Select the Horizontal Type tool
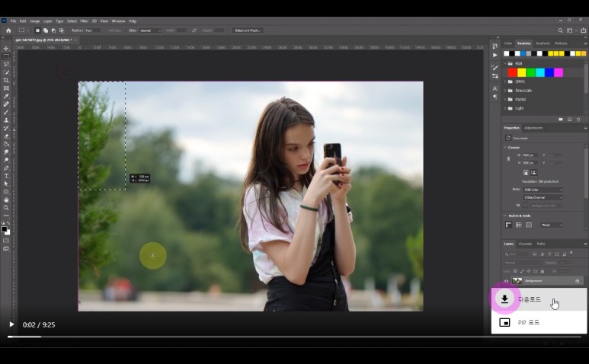 (6, 176)
